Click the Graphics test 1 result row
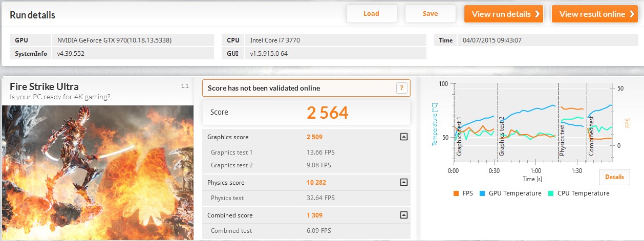644x241 pixels. [x=306, y=152]
